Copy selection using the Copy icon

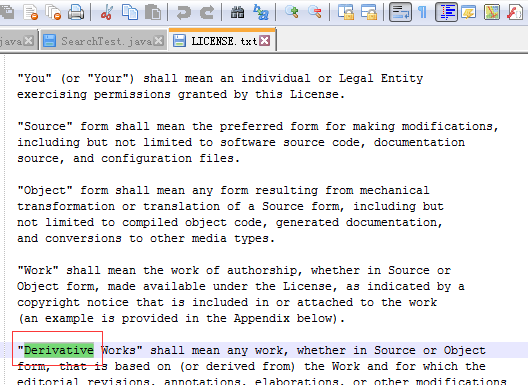pyautogui.click(x=130, y=12)
